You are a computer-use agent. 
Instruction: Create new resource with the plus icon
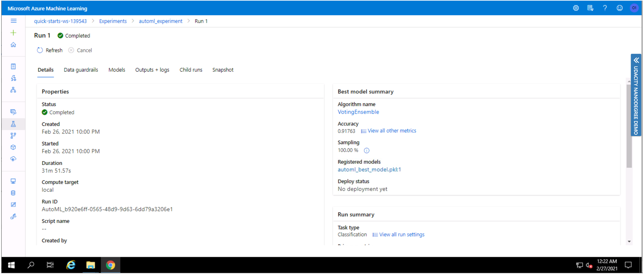click(x=13, y=33)
